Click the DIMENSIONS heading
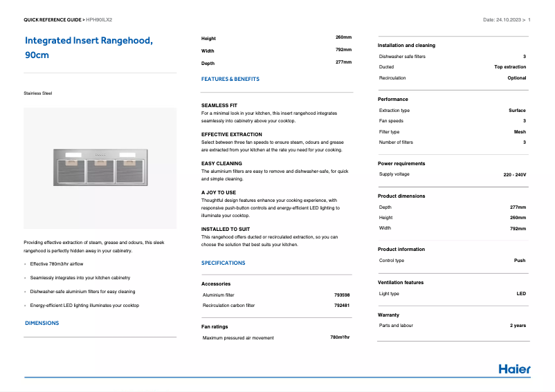This screenshot has height=392, width=555. (x=42, y=323)
